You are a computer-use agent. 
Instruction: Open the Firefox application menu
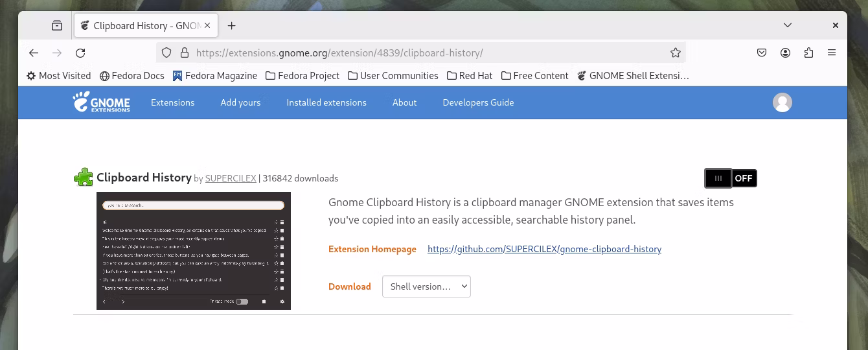pos(832,53)
